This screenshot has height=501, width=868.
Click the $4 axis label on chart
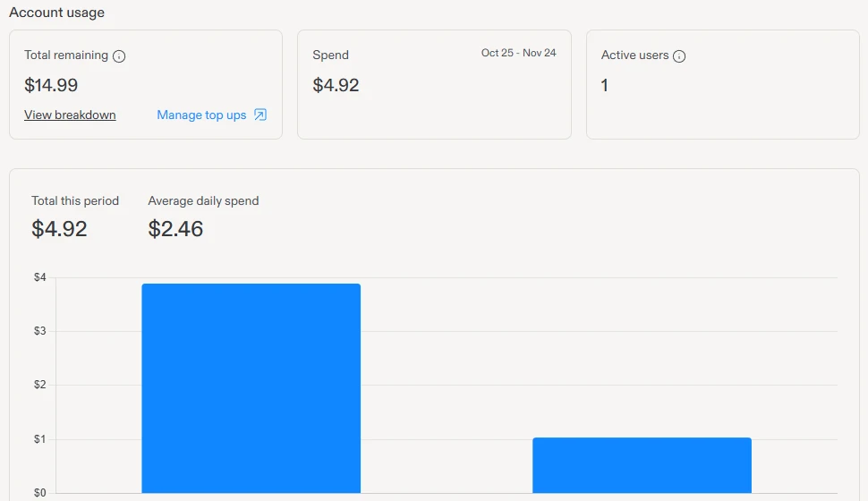[40, 277]
